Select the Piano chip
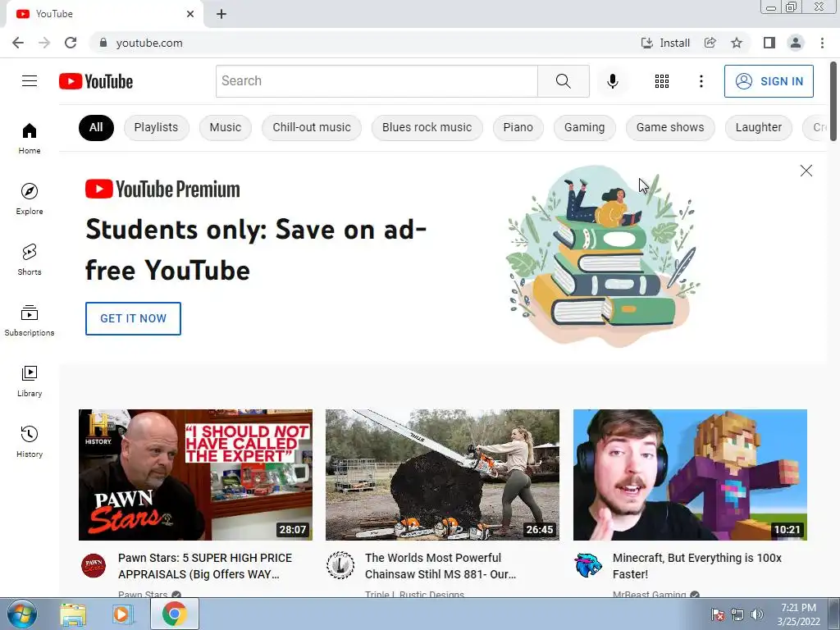840x630 pixels. point(518,127)
